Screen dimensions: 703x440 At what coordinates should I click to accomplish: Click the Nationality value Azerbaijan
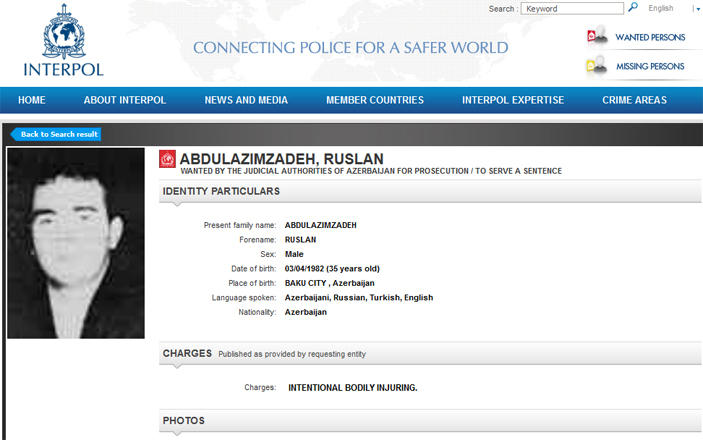pos(306,312)
